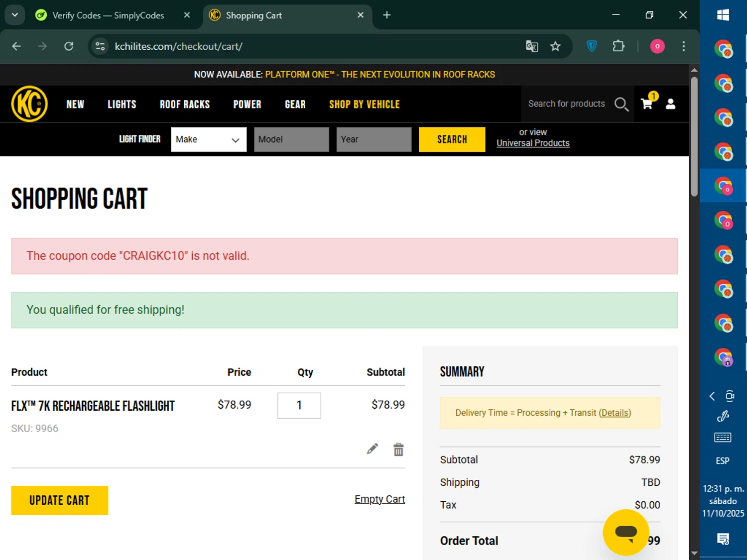Click the taskbar pen workspace icon

[x=723, y=416]
